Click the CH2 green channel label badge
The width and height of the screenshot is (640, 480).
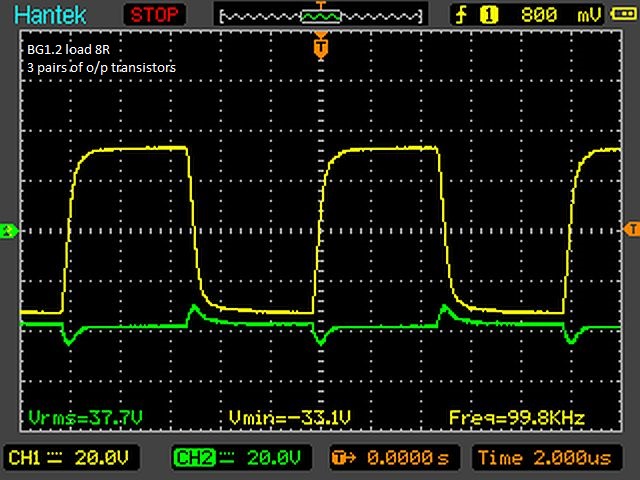click(192, 457)
